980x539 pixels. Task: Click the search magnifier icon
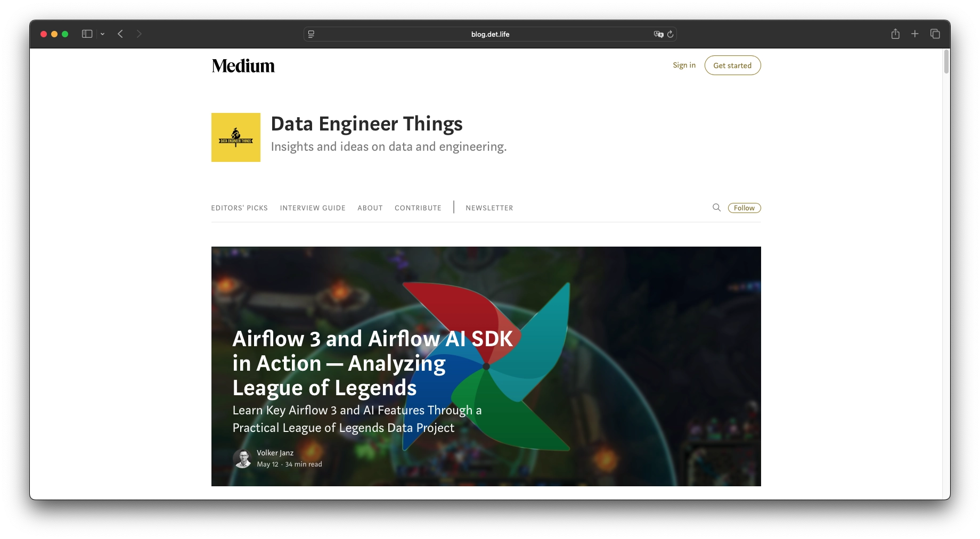pyautogui.click(x=716, y=208)
